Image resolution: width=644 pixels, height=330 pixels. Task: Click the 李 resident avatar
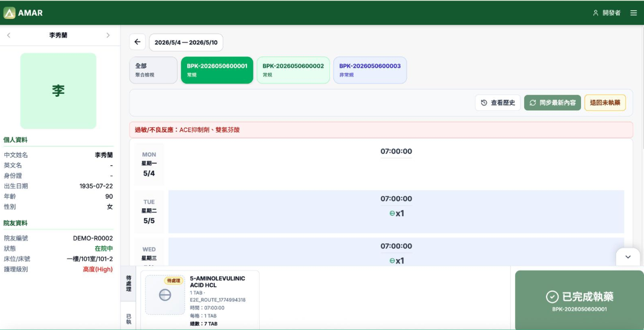[x=58, y=91]
